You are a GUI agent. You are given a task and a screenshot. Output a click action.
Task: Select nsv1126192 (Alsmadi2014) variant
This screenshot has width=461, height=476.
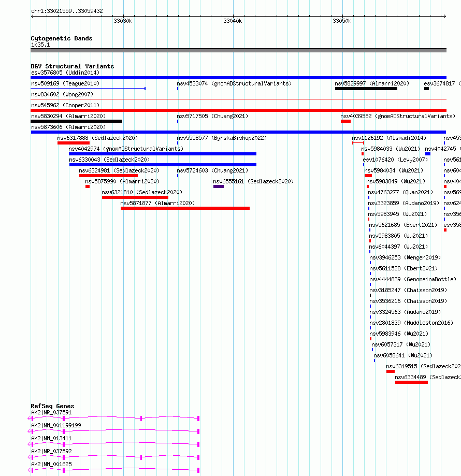point(389,138)
